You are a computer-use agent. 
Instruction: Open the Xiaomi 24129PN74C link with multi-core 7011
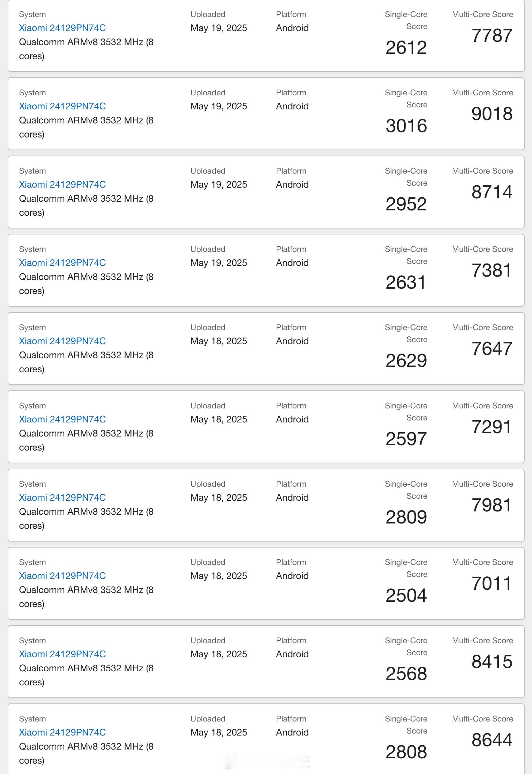(62, 576)
